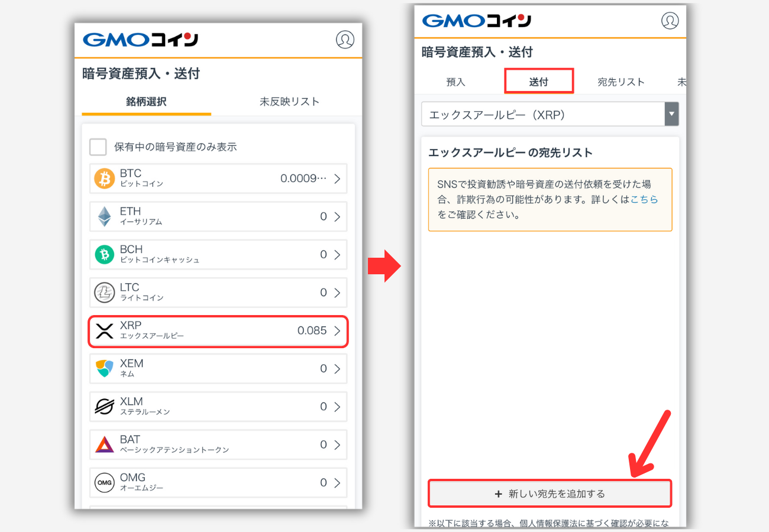
Task: Click エックスアールピー の宛先リスト heading
Action: (510, 153)
